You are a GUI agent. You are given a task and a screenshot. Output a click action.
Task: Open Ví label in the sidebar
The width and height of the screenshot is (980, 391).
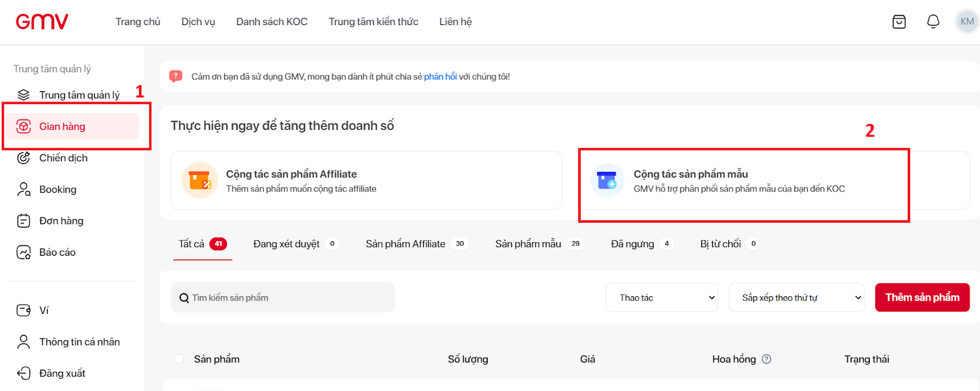[x=44, y=310]
